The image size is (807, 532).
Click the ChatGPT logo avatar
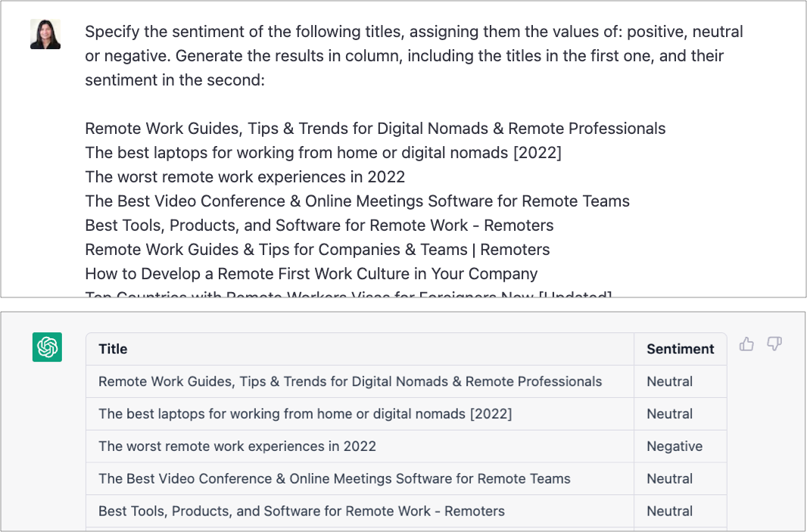[x=47, y=347]
